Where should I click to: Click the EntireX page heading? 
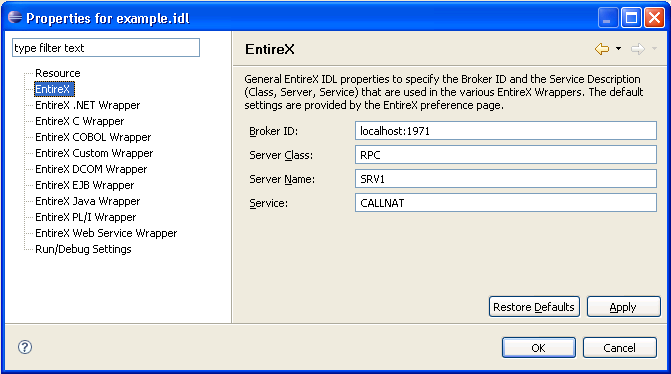(x=270, y=49)
